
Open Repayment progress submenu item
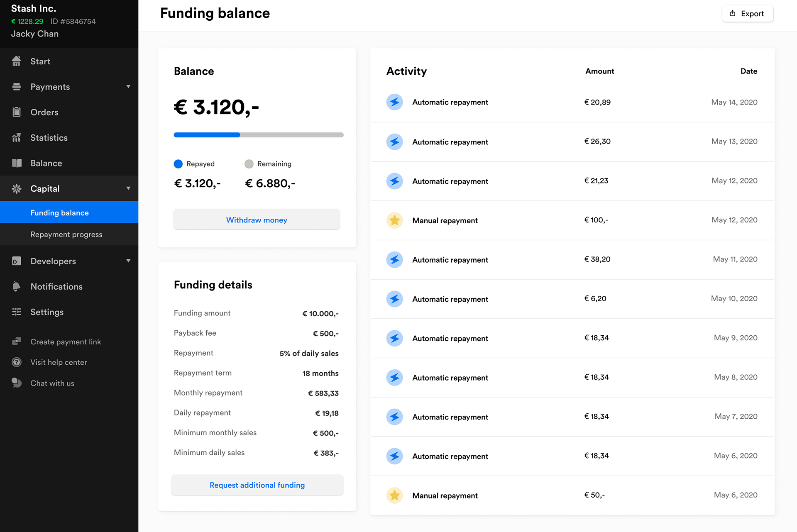click(x=66, y=234)
